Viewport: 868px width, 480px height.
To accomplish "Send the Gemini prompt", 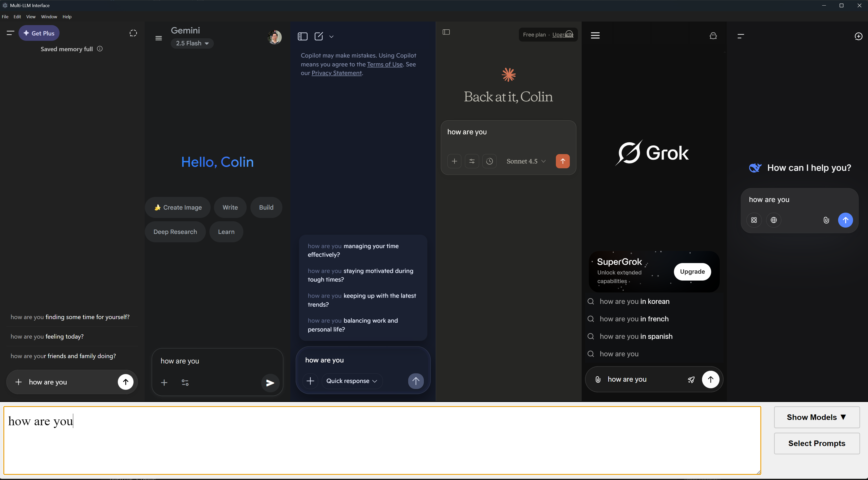I will coord(270,383).
